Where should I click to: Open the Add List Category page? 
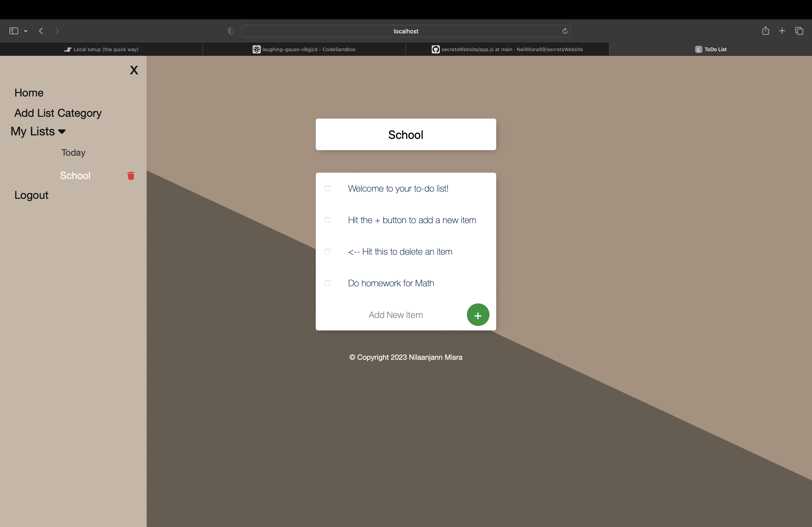[x=58, y=113]
